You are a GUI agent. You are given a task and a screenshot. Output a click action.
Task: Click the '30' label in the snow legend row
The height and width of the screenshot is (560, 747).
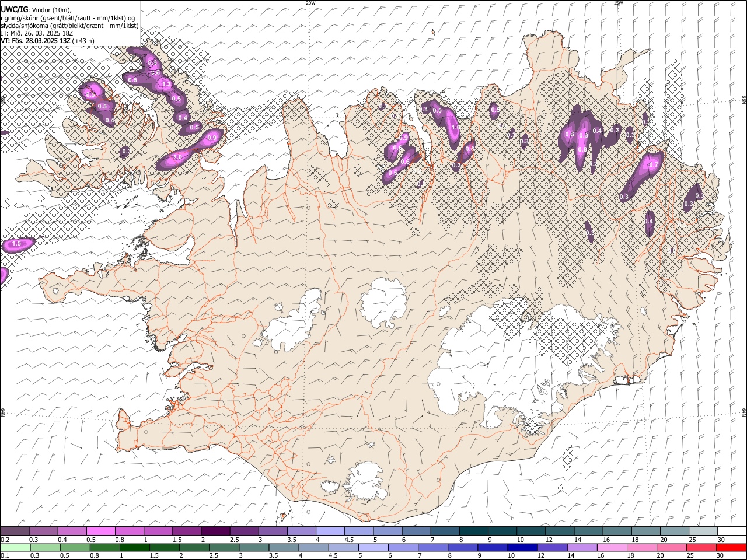point(721,539)
